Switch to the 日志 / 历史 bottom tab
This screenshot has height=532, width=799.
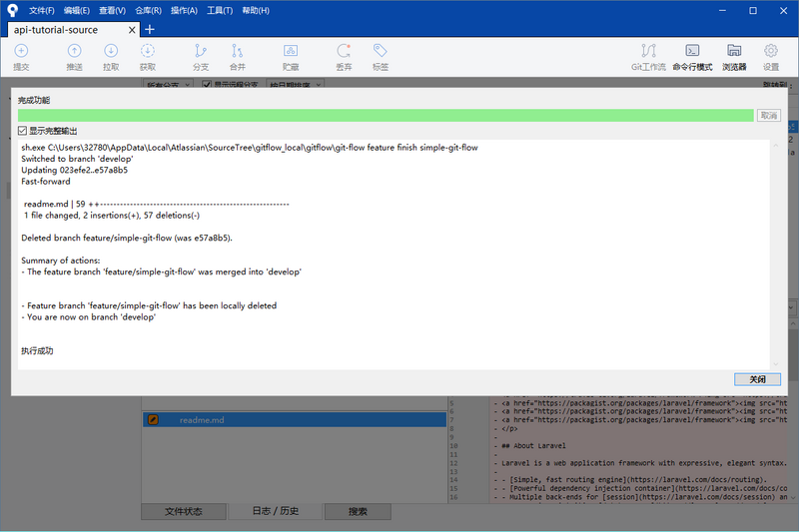[x=276, y=511]
